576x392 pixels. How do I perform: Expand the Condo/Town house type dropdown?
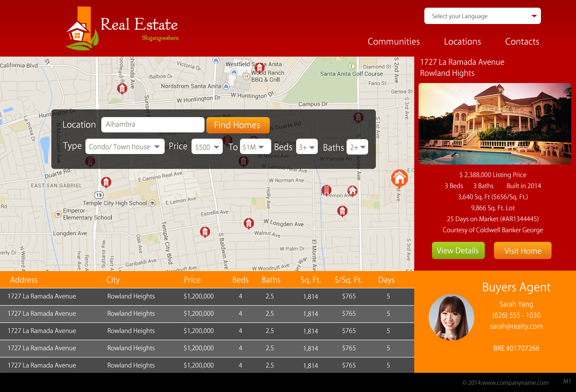[125, 146]
